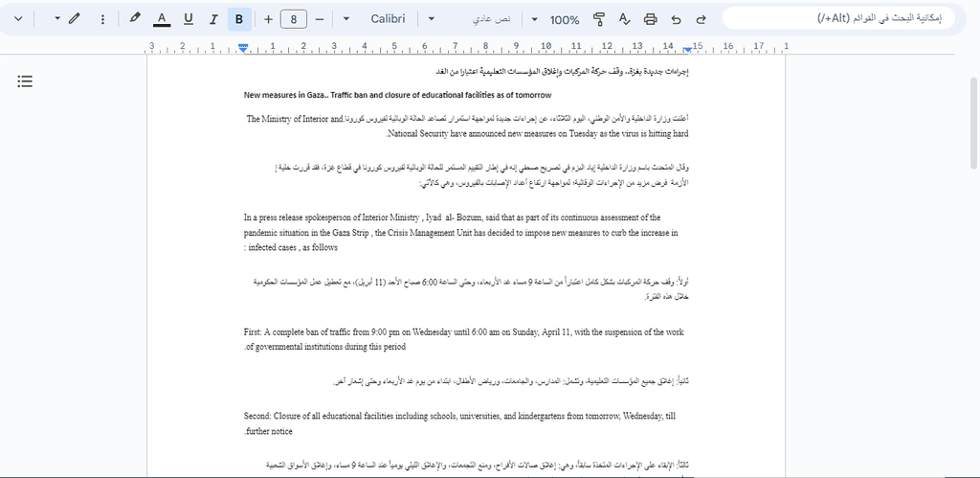980x478 pixels.
Task: Click the arrow next to 100% zoom
Action: coord(534,19)
